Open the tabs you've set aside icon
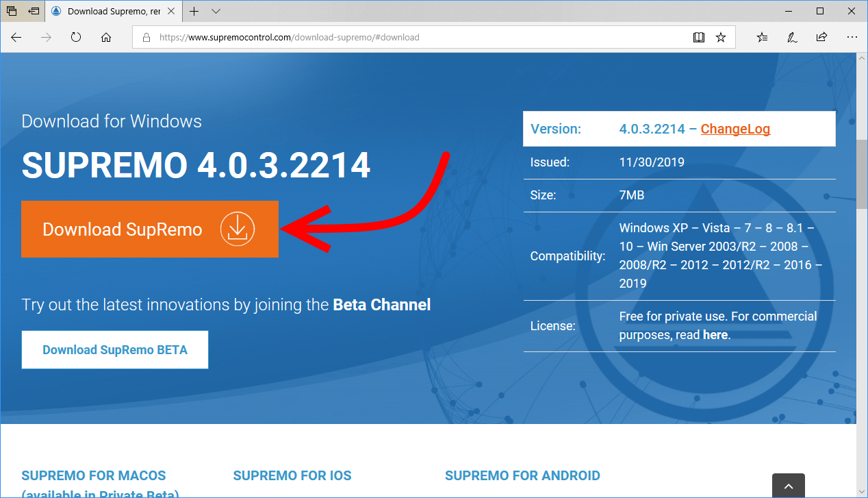The image size is (868, 498). tap(12, 11)
